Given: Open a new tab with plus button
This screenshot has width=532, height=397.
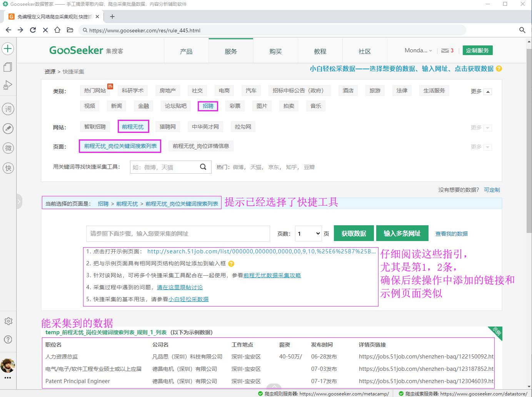Looking at the screenshot, I should [x=112, y=17].
